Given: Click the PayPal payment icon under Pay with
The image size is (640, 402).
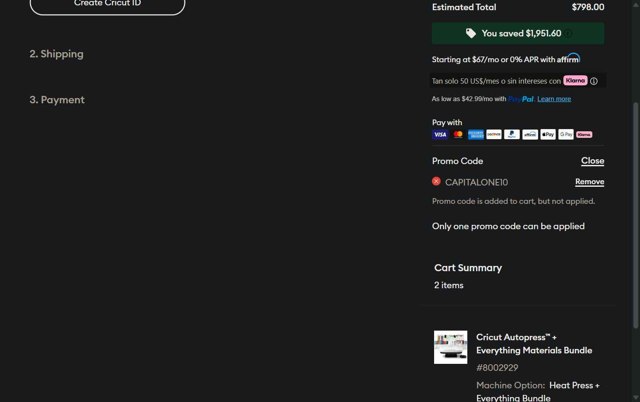Looking at the screenshot, I should pos(512,134).
